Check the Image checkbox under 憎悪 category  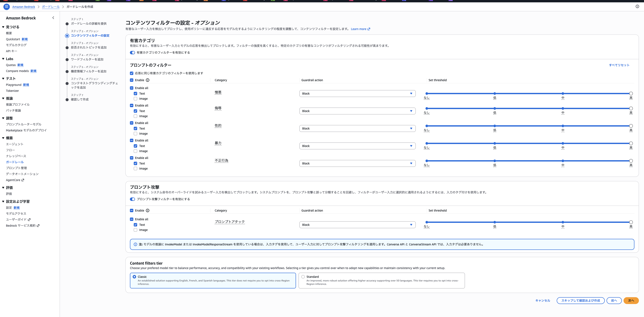(x=135, y=98)
